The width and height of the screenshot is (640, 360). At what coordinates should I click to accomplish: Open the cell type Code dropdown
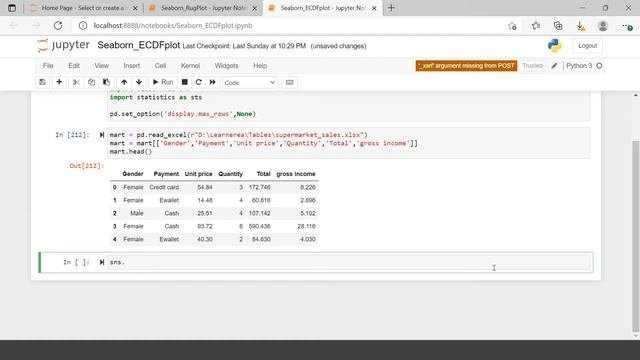pyautogui.click(x=249, y=82)
